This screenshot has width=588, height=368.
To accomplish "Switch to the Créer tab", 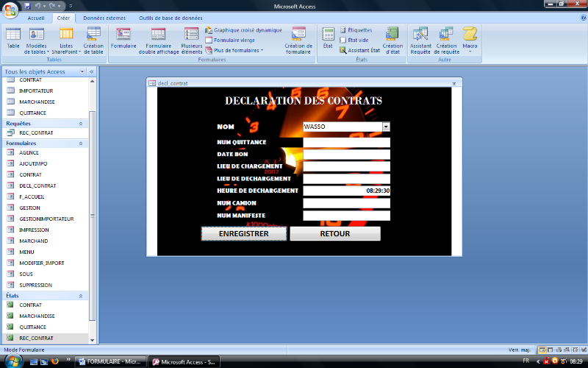I will pos(63,18).
